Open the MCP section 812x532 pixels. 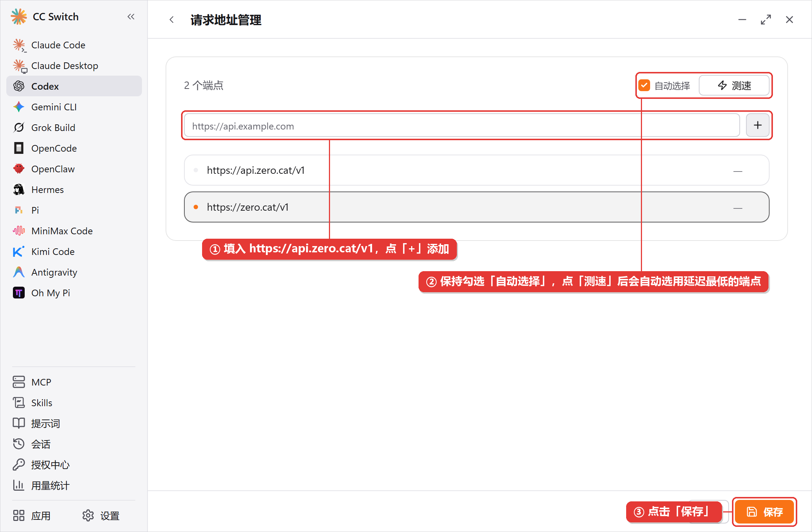pos(74,382)
